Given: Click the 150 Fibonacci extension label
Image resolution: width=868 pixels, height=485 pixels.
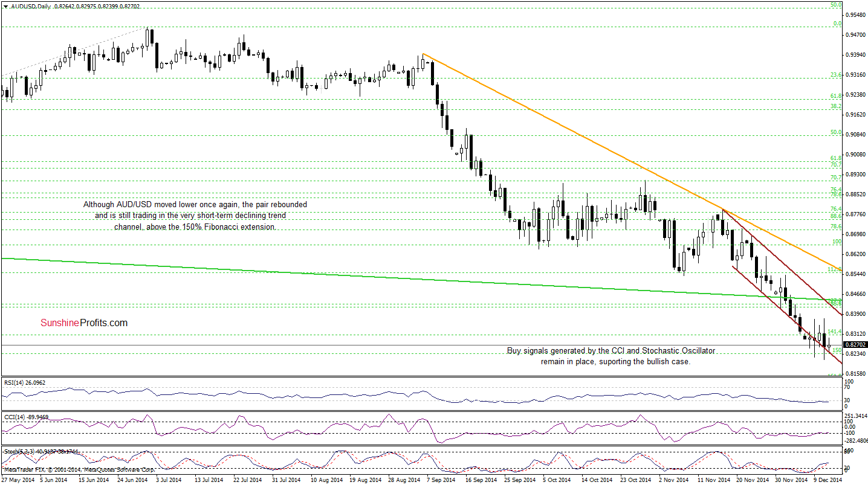Looking at the screenshot, I should tap(837, 350).
